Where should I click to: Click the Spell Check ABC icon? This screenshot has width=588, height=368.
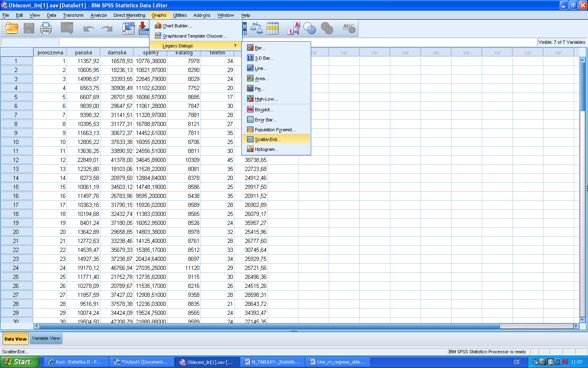[349, 28]
